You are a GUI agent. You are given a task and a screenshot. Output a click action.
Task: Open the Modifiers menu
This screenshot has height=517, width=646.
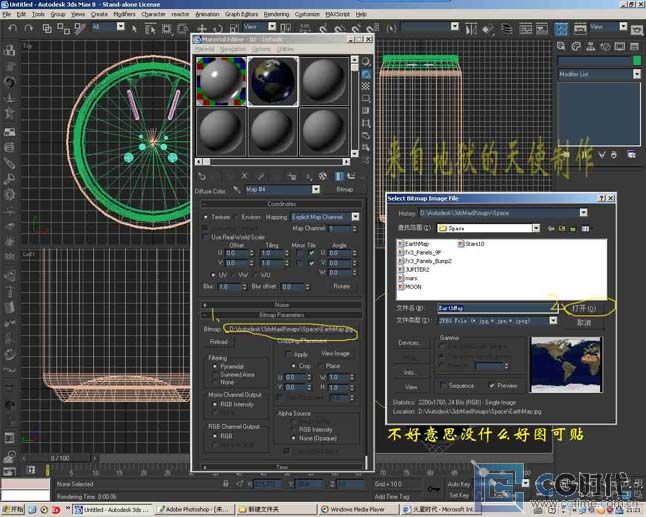pos(124,14)
